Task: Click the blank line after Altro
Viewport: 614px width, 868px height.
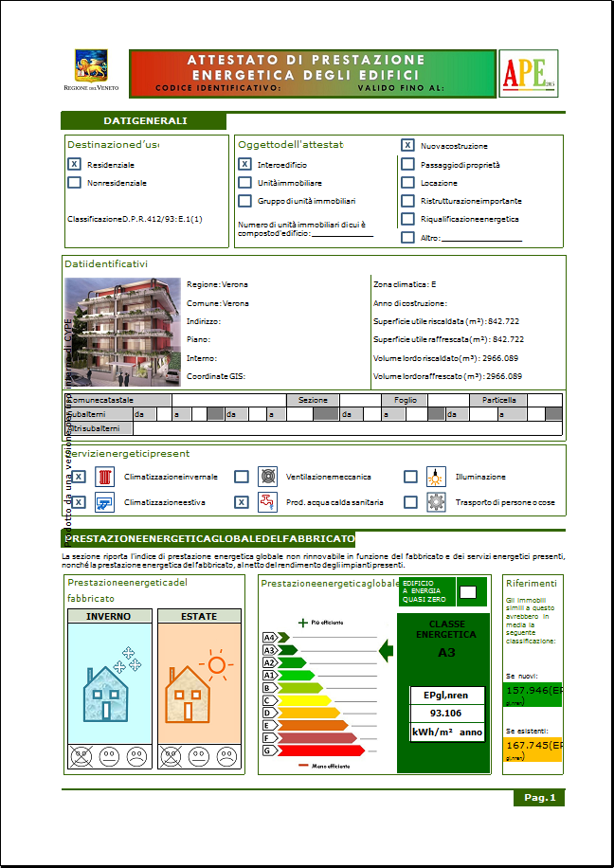Action: 482,239
